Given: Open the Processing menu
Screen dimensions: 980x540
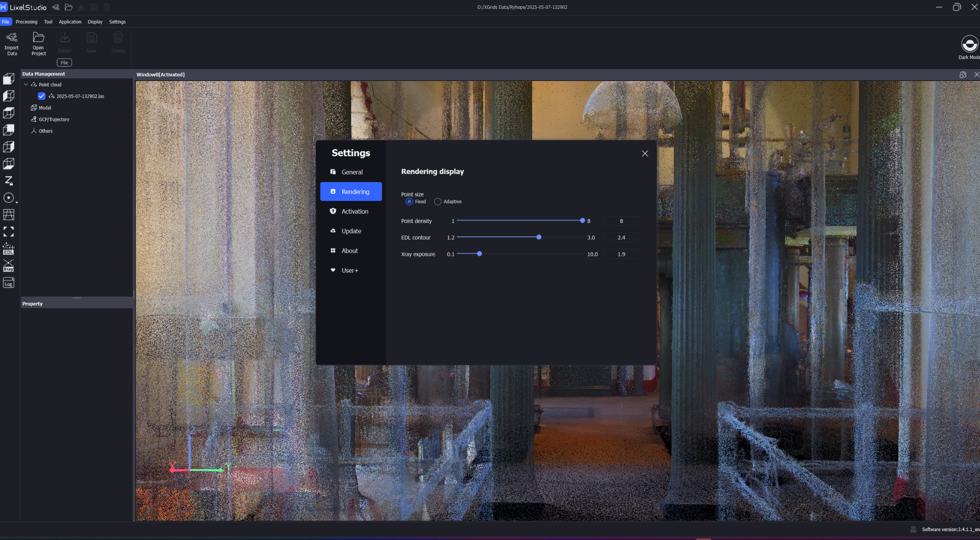Looking at the screenshot, I should 26,22.
